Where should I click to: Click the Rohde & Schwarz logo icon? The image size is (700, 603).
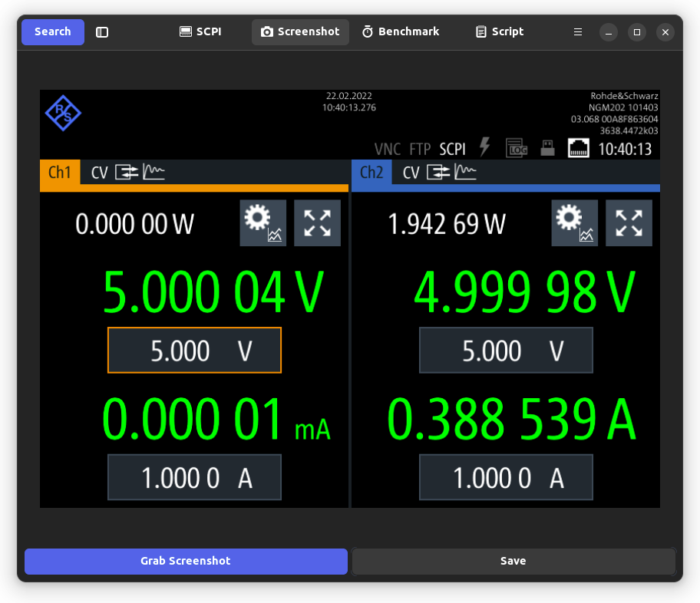click(x=63, y=113)
